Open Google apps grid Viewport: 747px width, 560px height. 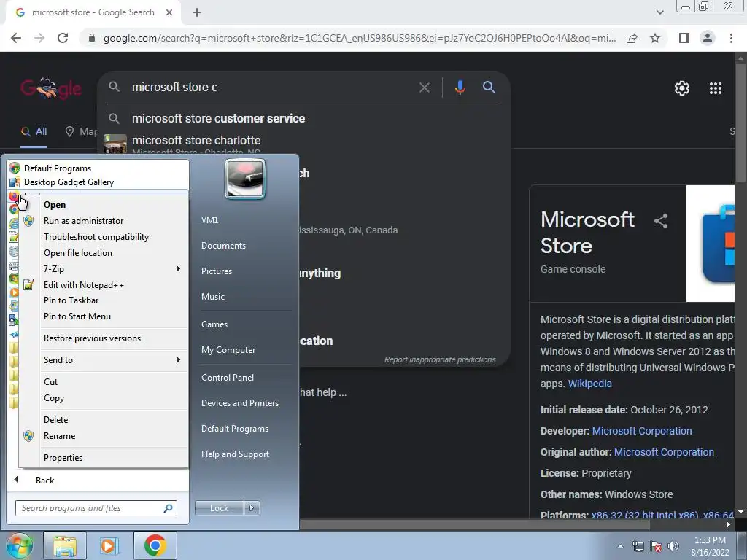[x=716, y=88]
